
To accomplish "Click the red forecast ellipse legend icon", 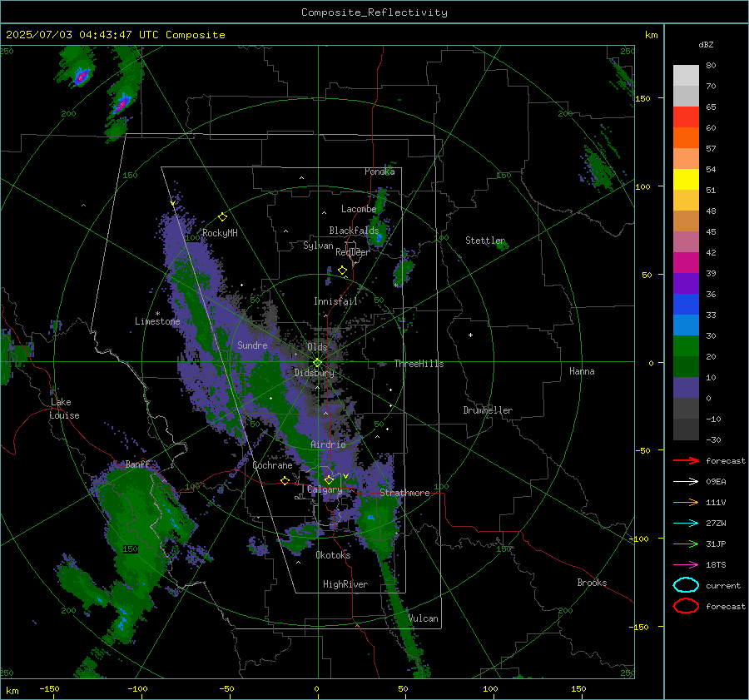I will pyautogui.click(x=686, y=606).
